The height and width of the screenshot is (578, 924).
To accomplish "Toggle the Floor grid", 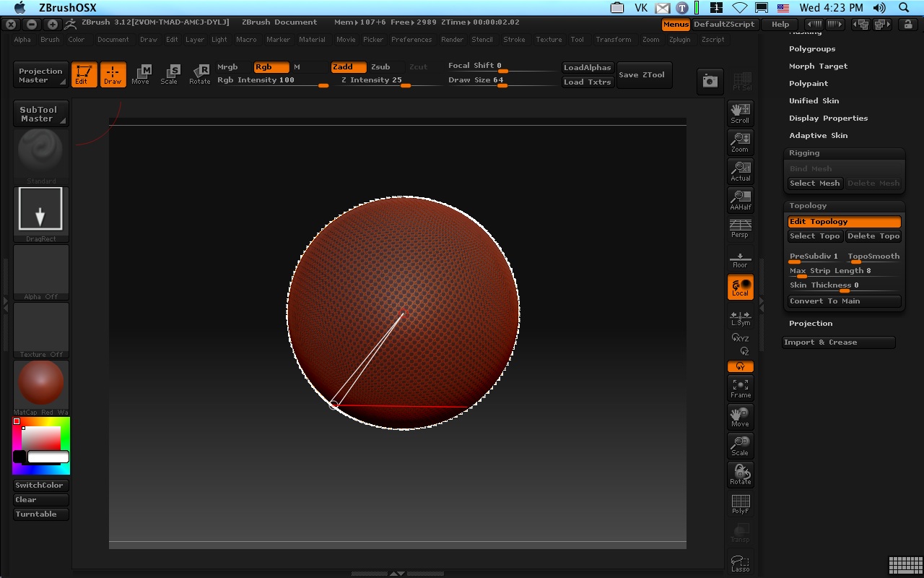I will coord(740,259).
